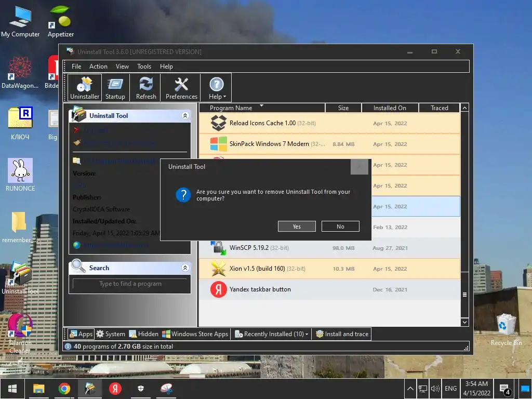Switch to the Apps tab
The height and width of the screenshot is (399, 532).
coord(81,334)
